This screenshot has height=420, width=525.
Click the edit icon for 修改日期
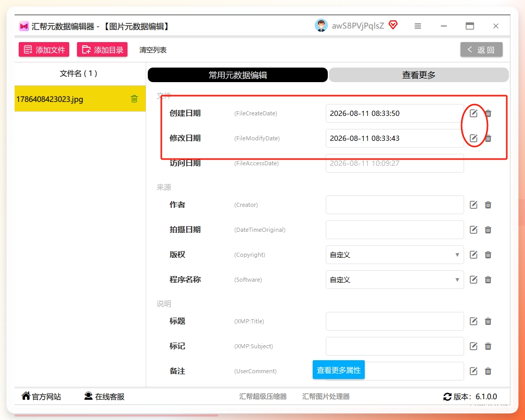[473, 138]
